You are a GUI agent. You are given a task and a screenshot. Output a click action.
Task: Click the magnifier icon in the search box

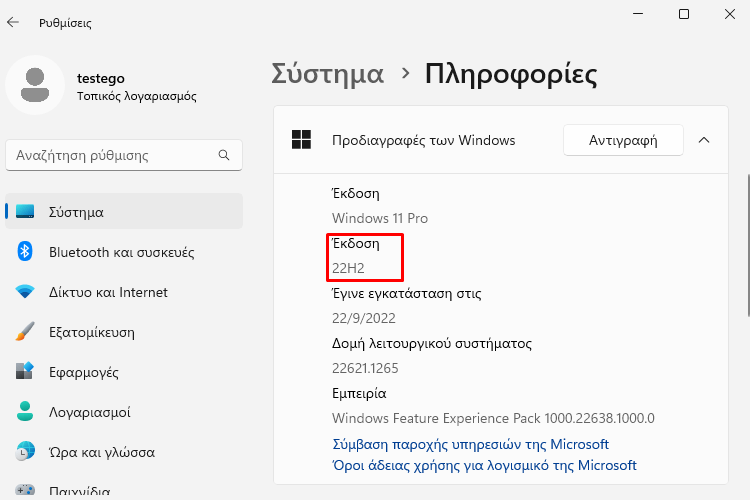(224, 155)
